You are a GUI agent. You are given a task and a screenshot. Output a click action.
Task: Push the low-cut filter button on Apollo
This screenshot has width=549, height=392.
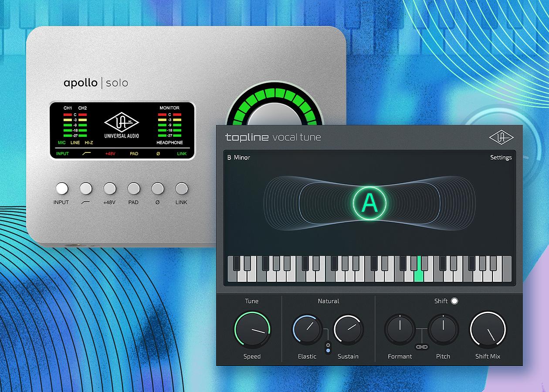click(86, 189)
